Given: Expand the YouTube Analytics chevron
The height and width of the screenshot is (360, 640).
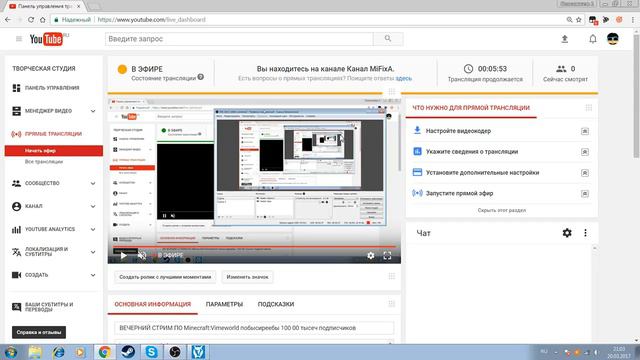Looking at the screenshot, I should (93, 229).
